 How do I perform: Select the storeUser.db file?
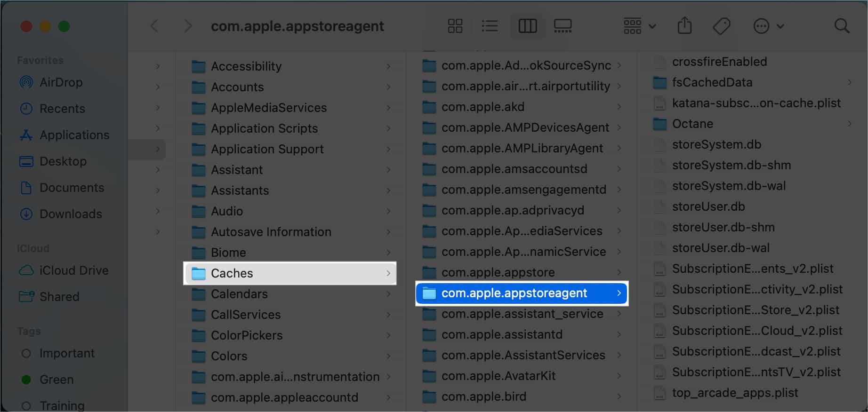pos(752,206)
